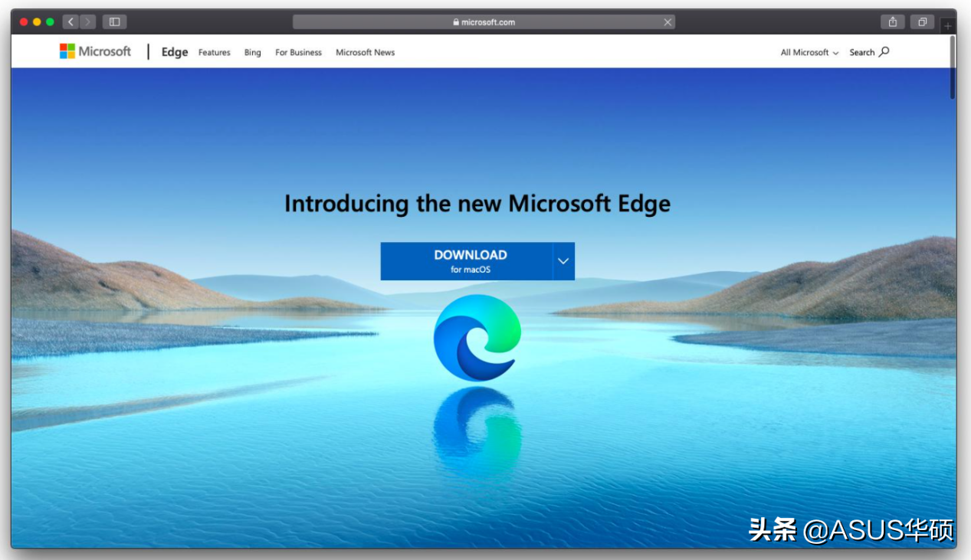Toggle the Safari sidebar button
Viewport: 971px width, 560px height.
(114, 22)
